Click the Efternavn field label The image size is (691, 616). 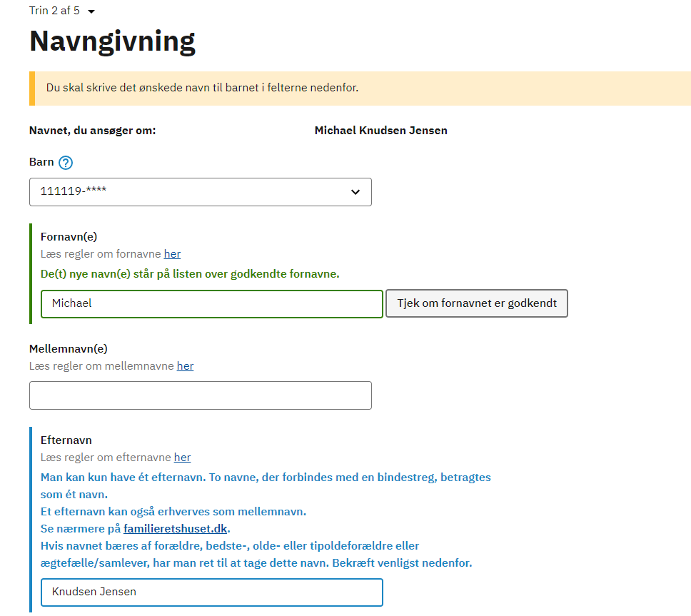66,440
